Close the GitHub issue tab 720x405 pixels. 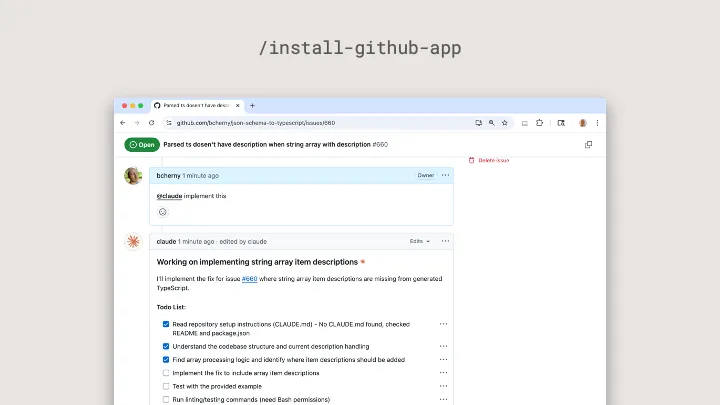(x=237, y=105)
